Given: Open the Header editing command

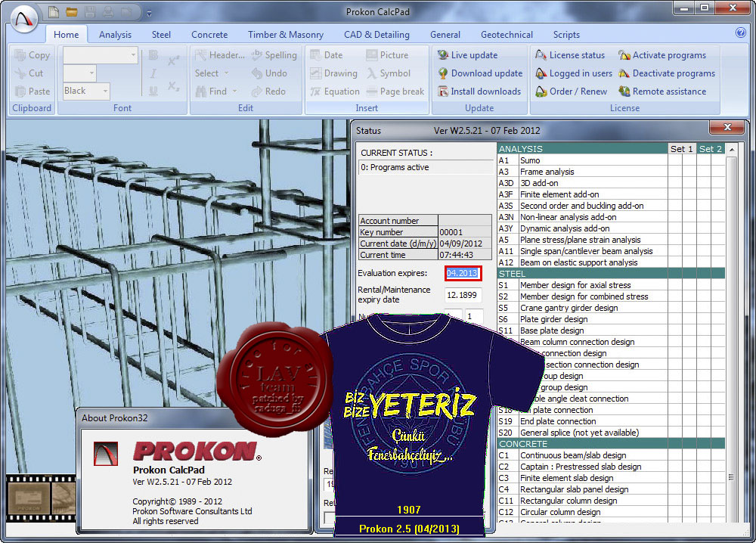Looking at the screenshot, I should click(x=220, y=55).
